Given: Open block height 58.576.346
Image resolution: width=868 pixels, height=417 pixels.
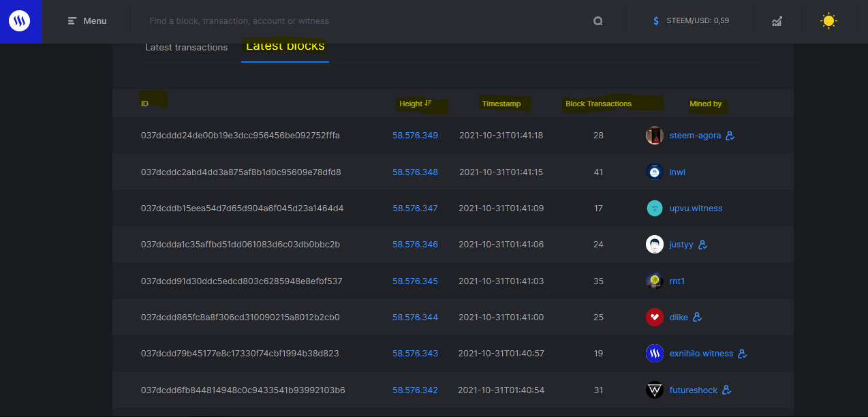Looking at the screenshot, I should coord(415,245).
